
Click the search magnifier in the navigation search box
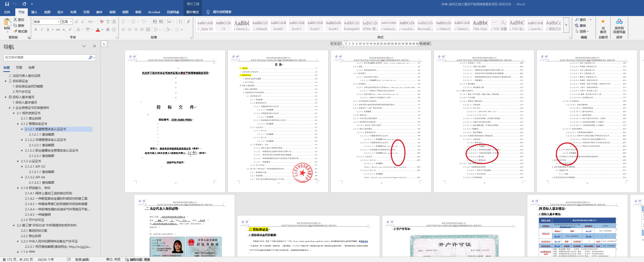tap(90, 57)
